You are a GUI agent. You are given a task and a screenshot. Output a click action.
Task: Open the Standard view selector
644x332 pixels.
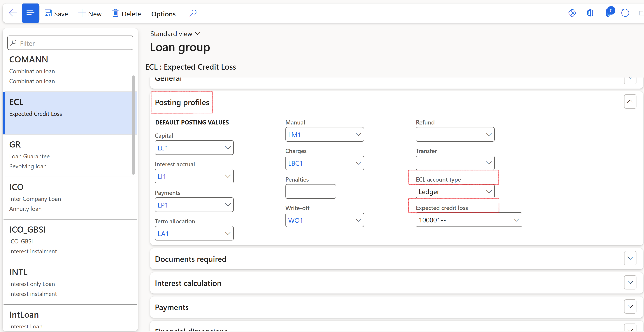tap(175, 34)
